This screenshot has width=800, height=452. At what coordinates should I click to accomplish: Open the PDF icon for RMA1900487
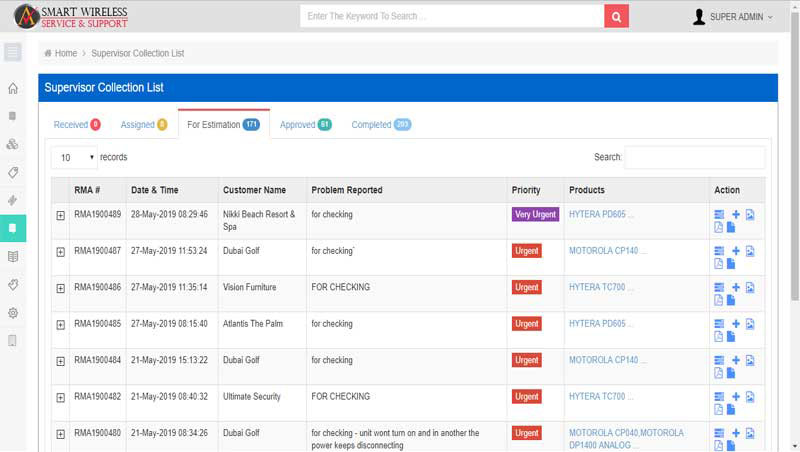[718, 264]
